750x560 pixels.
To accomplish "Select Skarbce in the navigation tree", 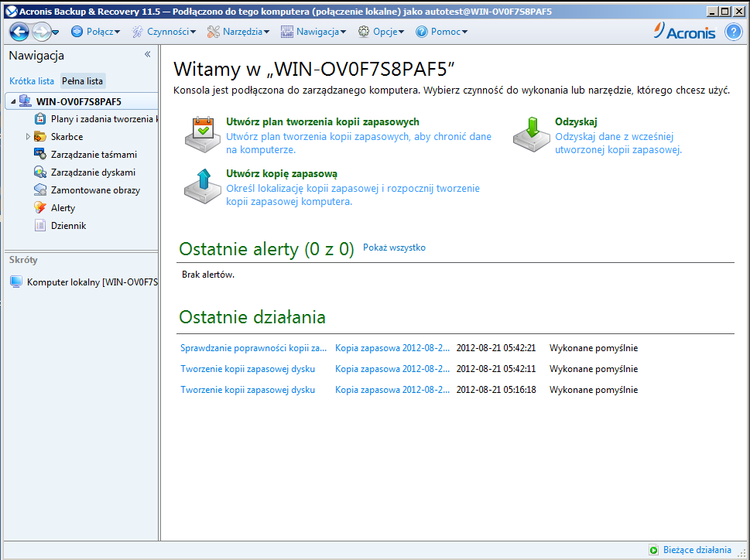I will pyautogui.click(x=67, y=137).
